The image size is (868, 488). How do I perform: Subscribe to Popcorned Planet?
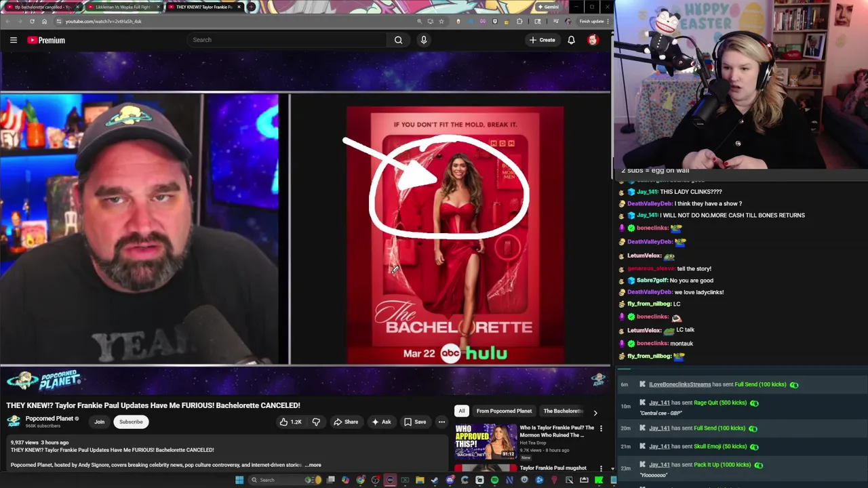pos(131,422)
